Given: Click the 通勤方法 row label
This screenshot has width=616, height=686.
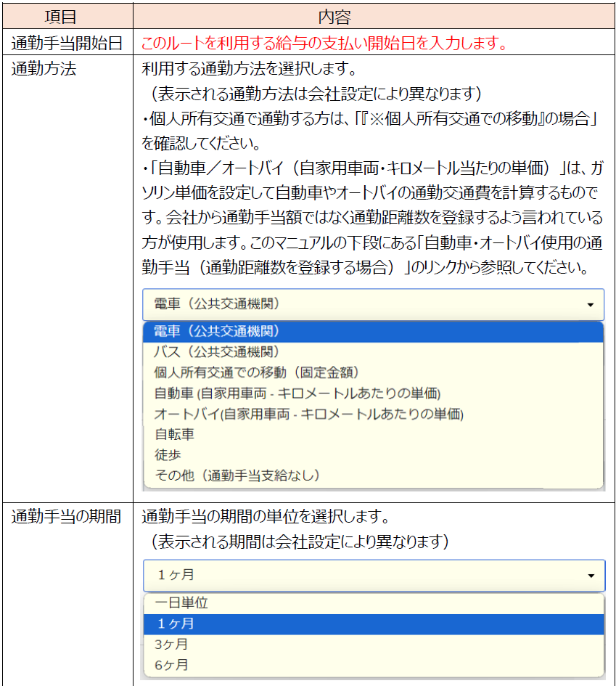Looking at the screenshot, I should 44,70.
